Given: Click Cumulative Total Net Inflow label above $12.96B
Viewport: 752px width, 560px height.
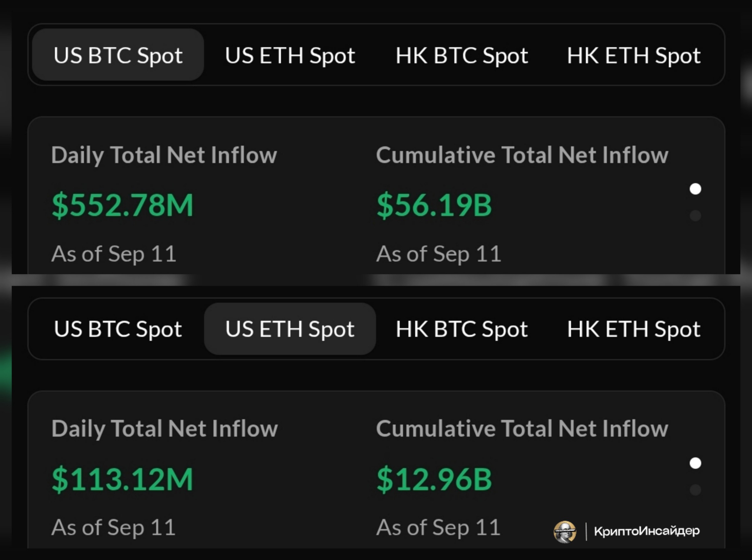Looking at the screenshot, I should pyautogui.click(x=522, y=429).
